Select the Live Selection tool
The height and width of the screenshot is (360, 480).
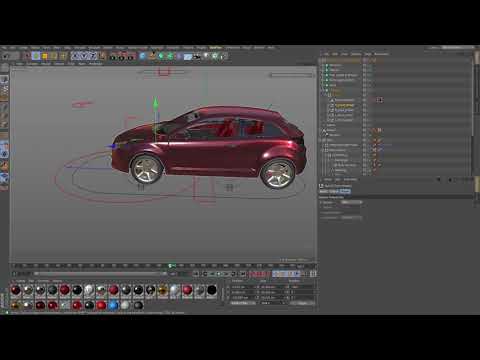click(x=27, y=56)
